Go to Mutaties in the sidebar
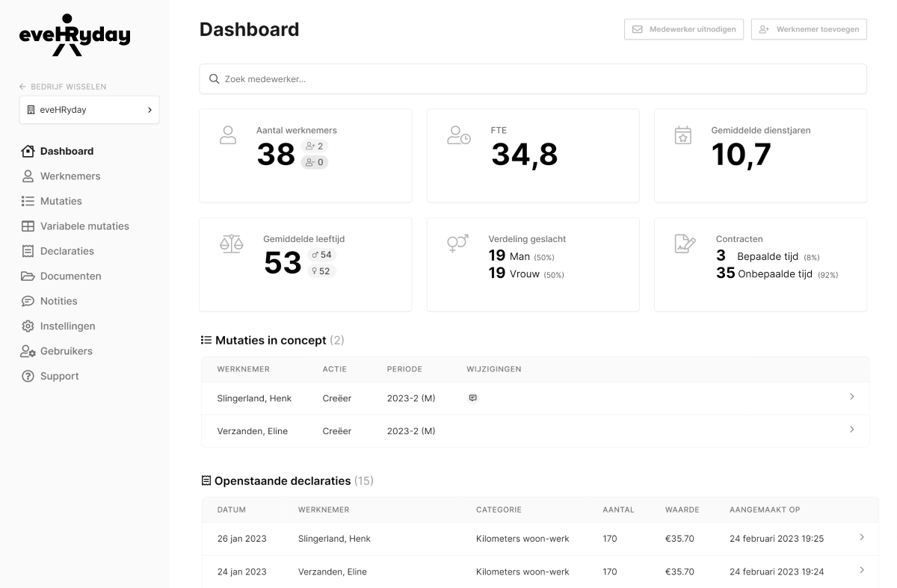 tap(61, 201)
